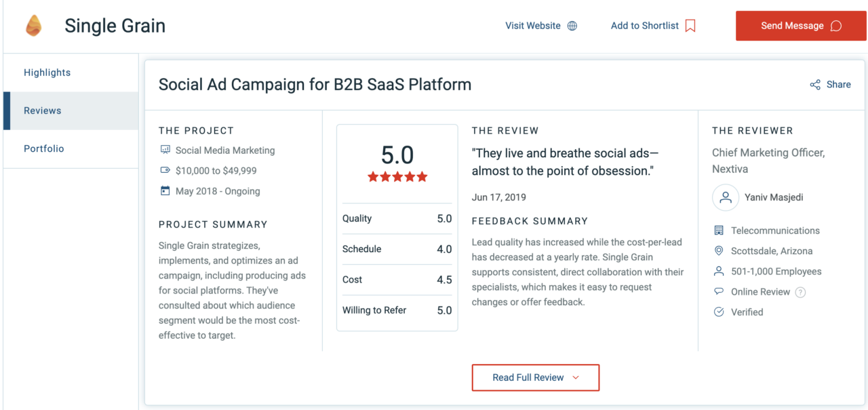Image resolution: width=868 pixels, height=410 pixels.
Task: Click the Share link text
Action: 838,85
